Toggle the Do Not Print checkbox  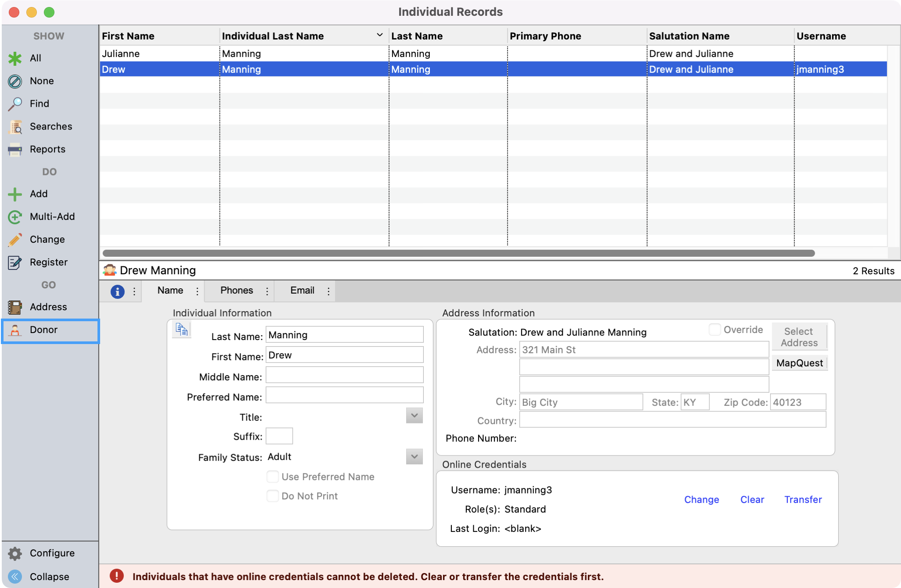(273, 496)
